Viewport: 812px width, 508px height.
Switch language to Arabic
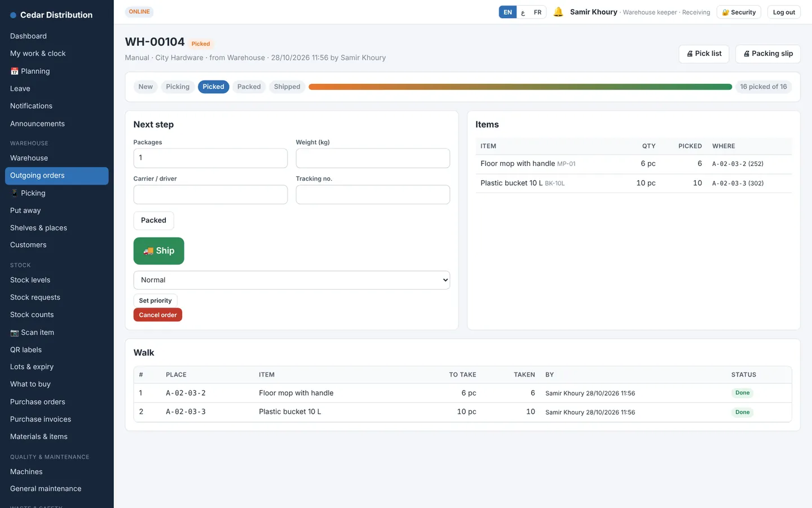pyautogui.click(x=523, y=12)
